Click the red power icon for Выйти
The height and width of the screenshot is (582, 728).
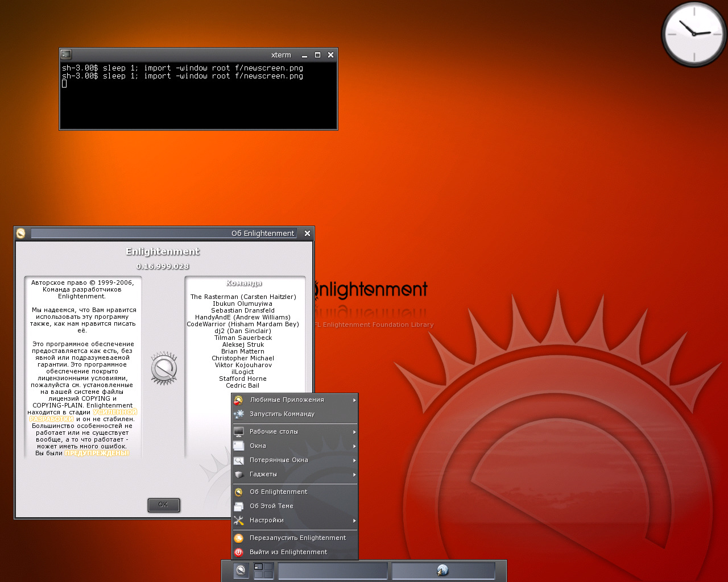(239, 552)
